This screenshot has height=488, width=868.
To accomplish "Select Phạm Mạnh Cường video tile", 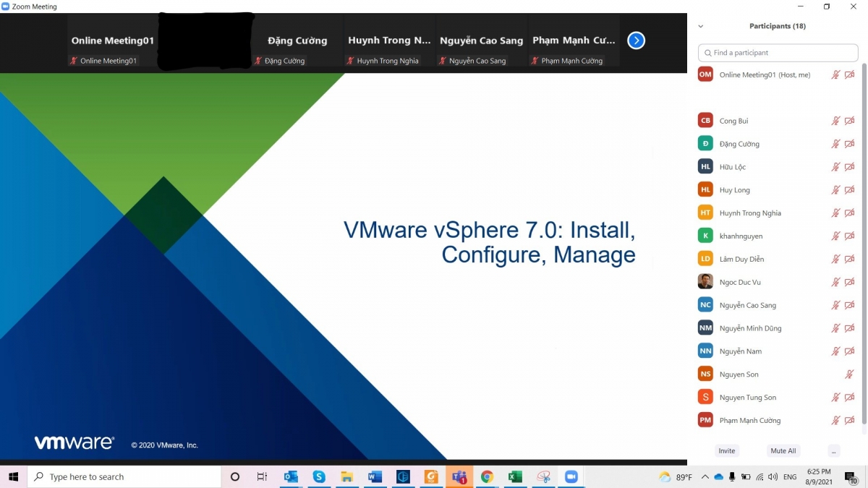I will coord(574,43).
